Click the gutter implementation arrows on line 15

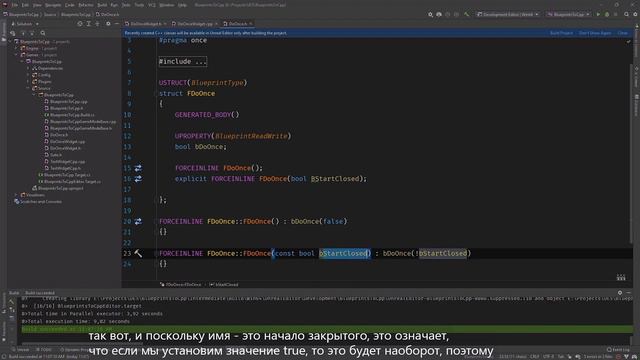138,168
